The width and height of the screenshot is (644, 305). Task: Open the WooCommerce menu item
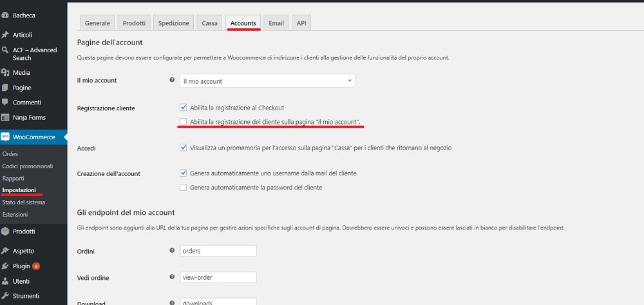pyautogui.click(x=33, y=137)
